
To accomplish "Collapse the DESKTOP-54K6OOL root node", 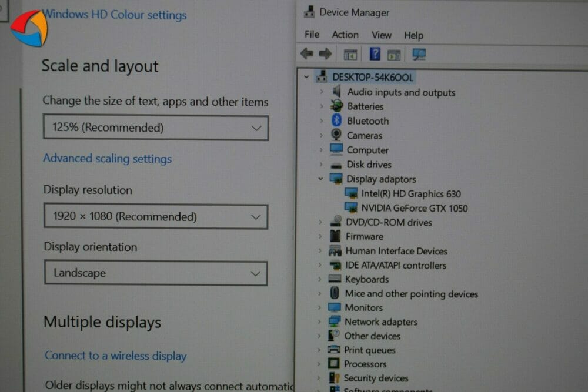I will (x=306, y=77).
